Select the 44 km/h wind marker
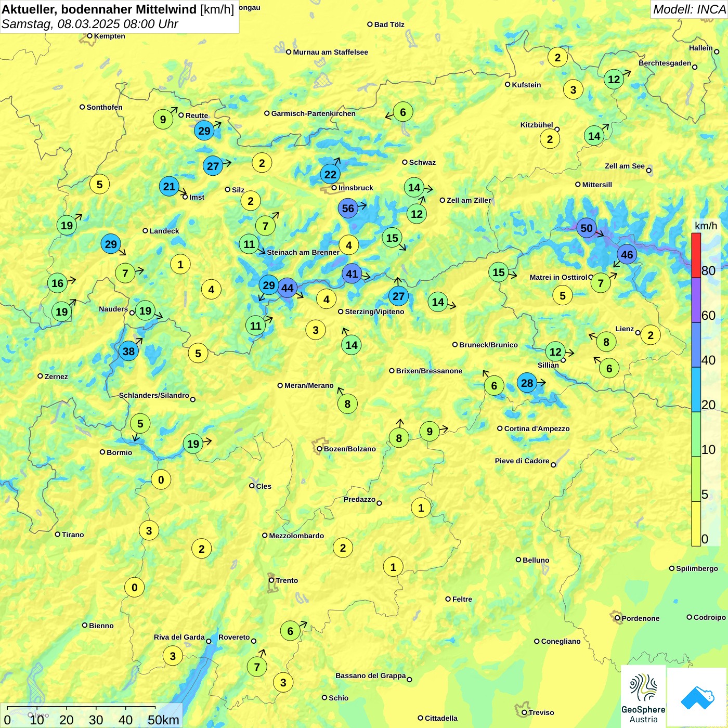The height and width of the screenshot is (728, 728). tap(288, 288)
